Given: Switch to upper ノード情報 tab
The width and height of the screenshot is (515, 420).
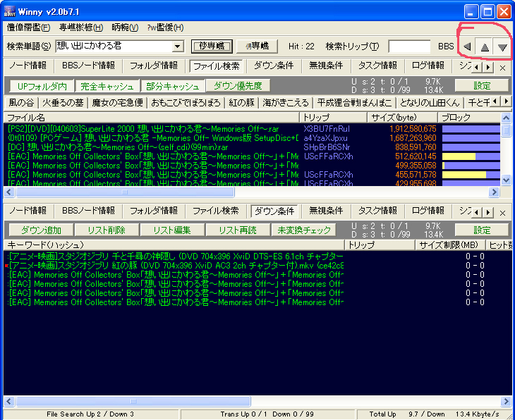Looking at the screenshot, I should [x=28, y=66].
